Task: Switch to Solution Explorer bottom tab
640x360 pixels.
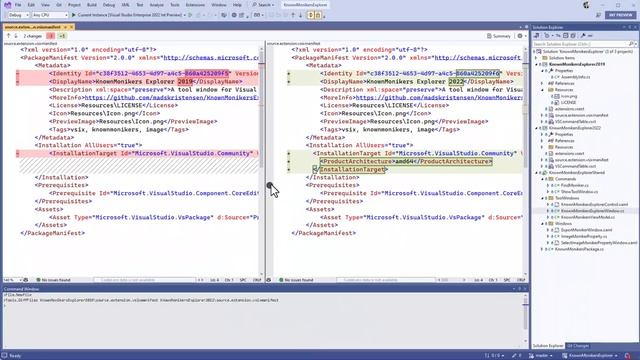Action: point(548,346)
